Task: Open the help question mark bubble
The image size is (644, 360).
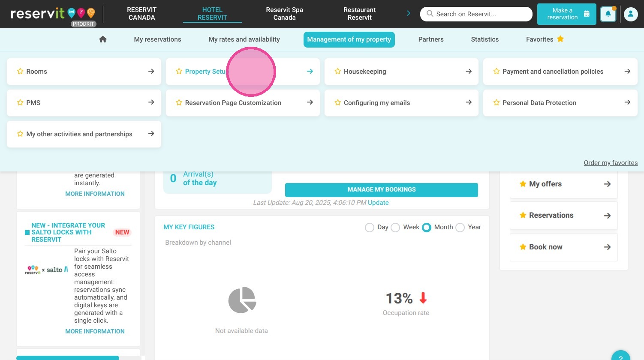Action: pyautogui.click(x=621, y=357)
